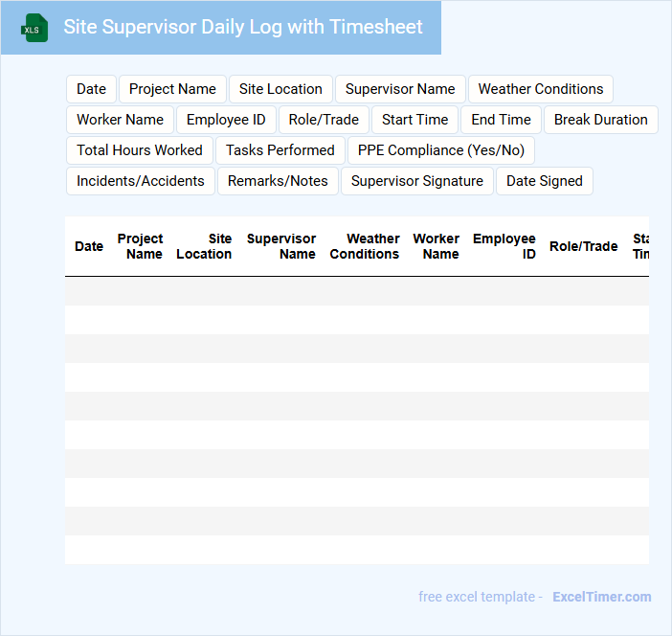The height and width of the screenshot is (636, 672).
Task: Click the Weather Conditions column header
Action: coord(365,246)
